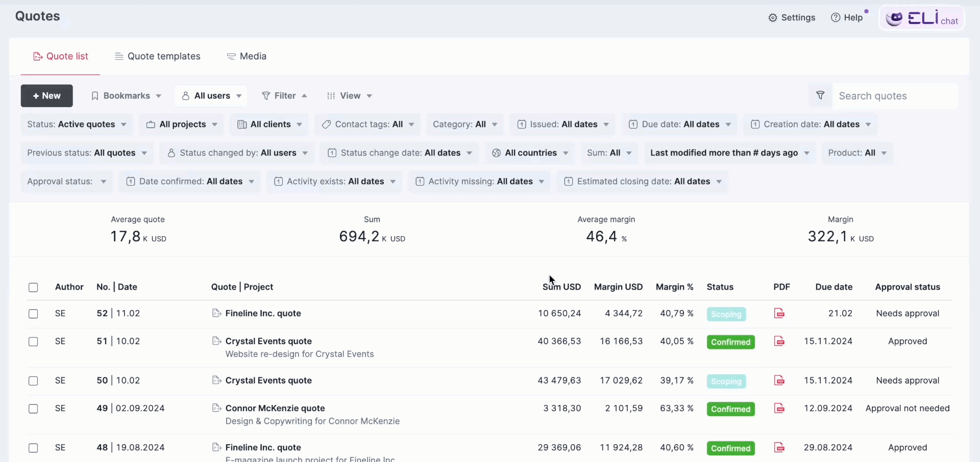Click 'Design & Copywriting for Connor McKenzie' text

[x=312, y=421]
